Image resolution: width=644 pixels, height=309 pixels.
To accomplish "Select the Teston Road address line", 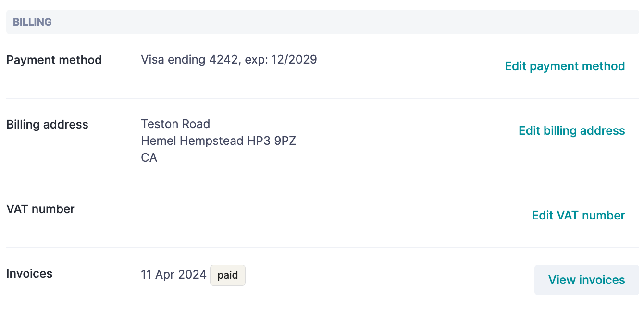I will pyautogui.click(x=175, y=124).
